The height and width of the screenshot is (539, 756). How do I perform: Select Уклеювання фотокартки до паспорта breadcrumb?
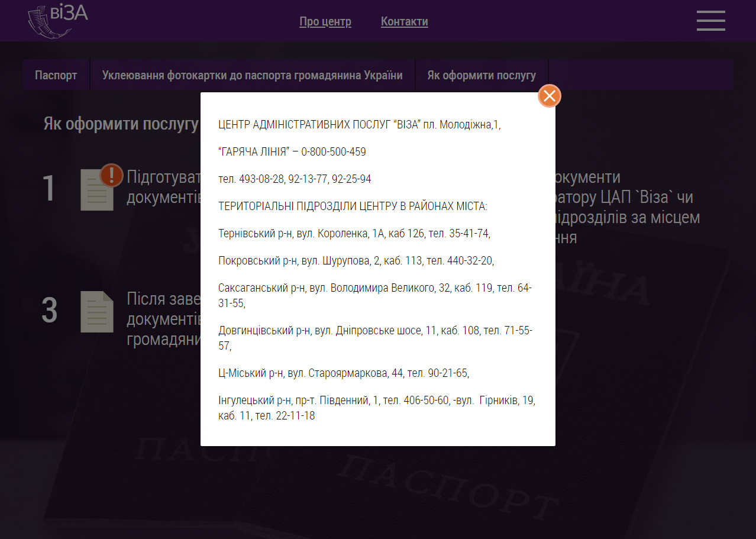(x=253, y=75)
